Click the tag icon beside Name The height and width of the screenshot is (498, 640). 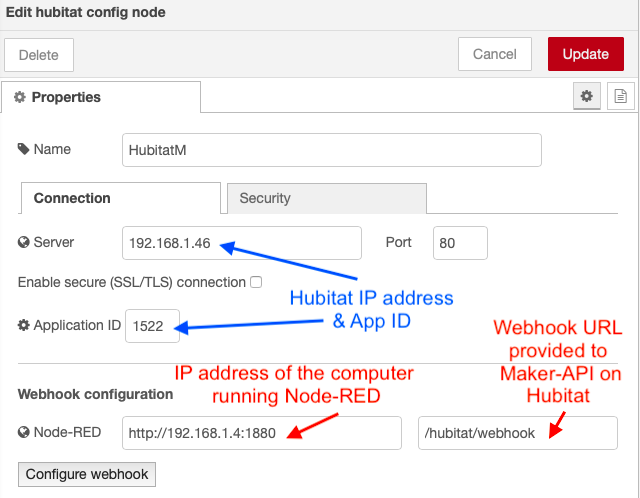(x=23, y=149)
